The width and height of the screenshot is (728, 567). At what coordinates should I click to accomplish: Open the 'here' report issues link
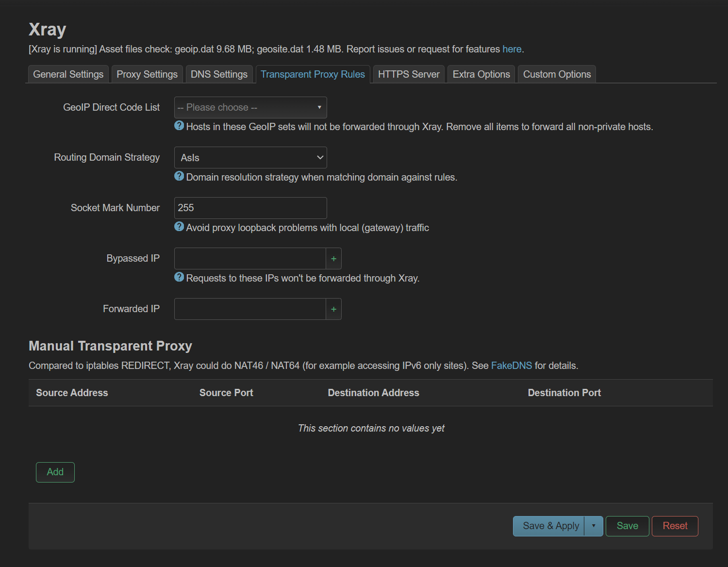pyautogui.click(x=512, y=49)
